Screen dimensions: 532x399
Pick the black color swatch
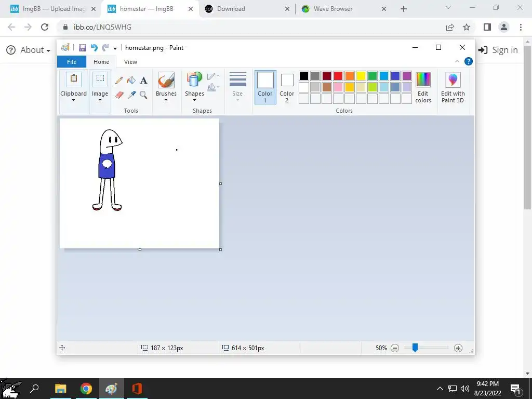tap(304, 76)
